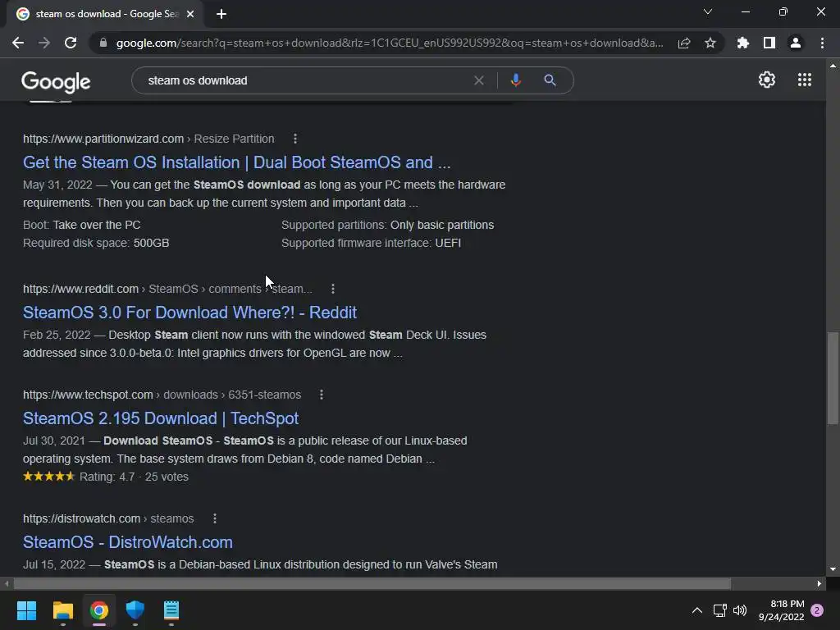Click the scroll down arrow

tap(833, 569)
